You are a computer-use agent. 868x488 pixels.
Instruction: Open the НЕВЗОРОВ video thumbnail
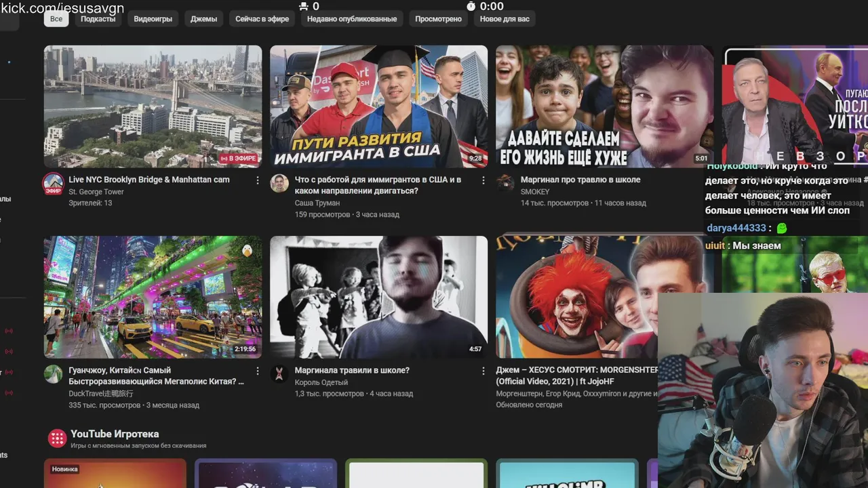pyautogui.click(x=795, y=106)
